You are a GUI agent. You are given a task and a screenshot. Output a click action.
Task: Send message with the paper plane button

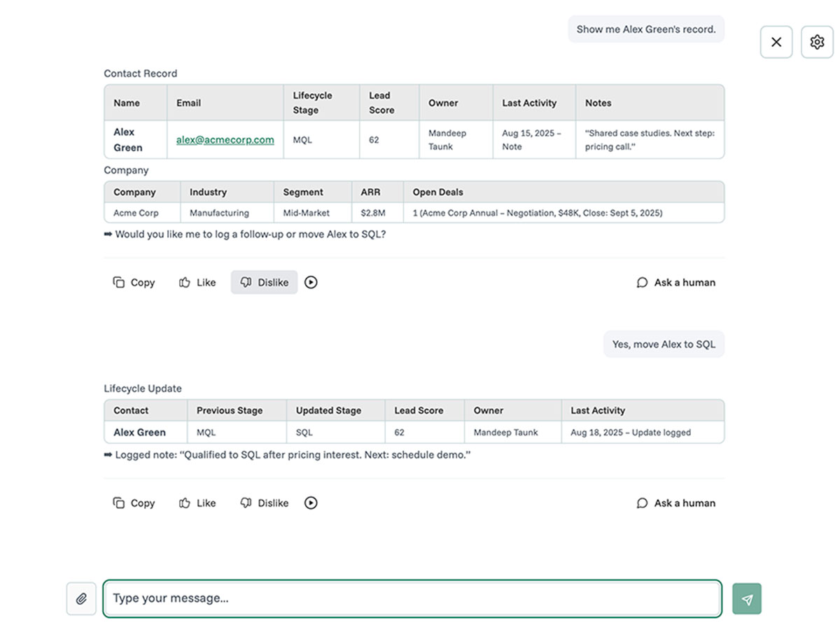click(747, 599)
